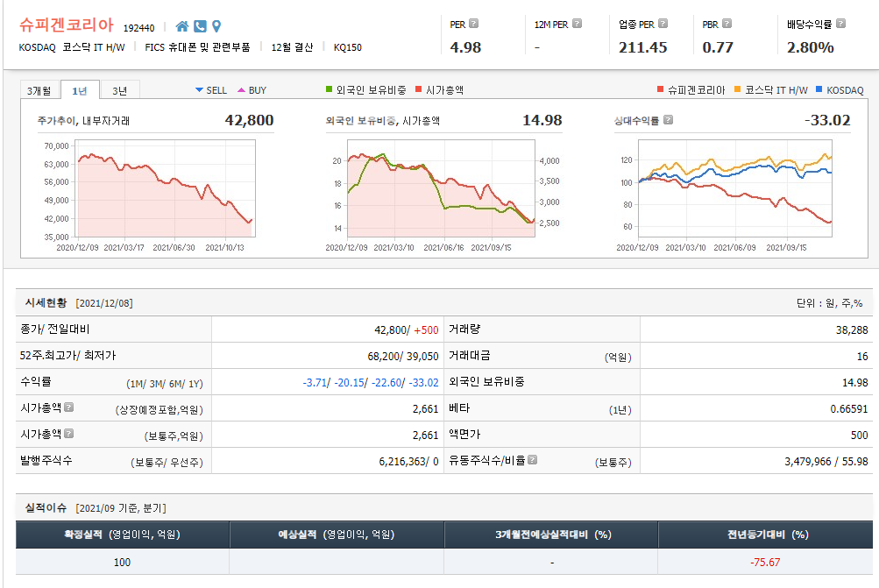Click the 3개월전예상실적대비 (%) column header

coord(551,535)
